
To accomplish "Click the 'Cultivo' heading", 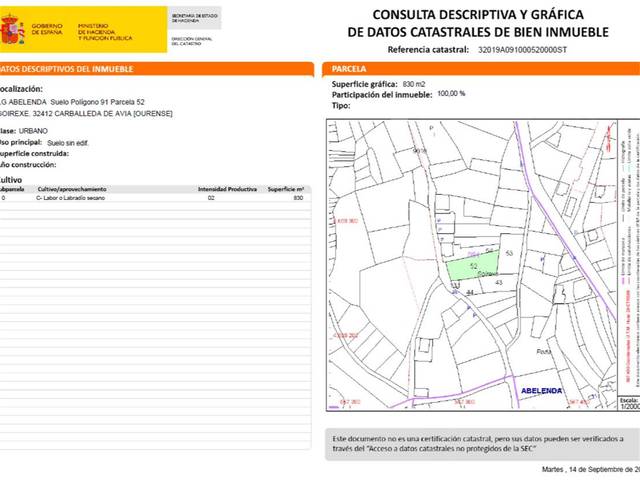I will pyautogui.click(x=11, y=180).
